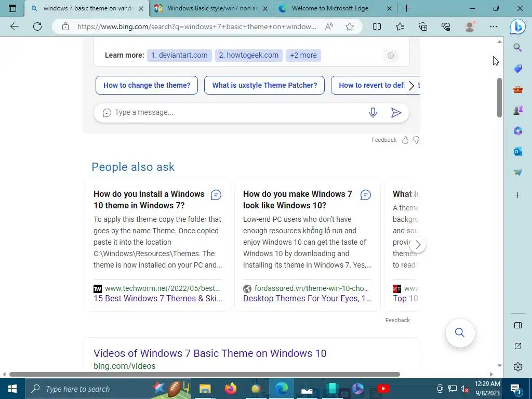Open link in new window icon
532x399 pixels.
pyautogui.click(x=518, y=346)
